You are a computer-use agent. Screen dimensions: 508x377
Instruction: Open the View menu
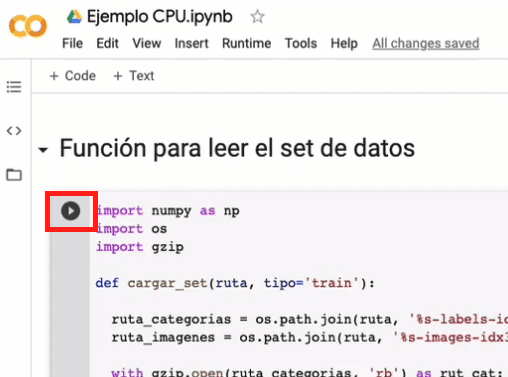[x=147, y=43]
